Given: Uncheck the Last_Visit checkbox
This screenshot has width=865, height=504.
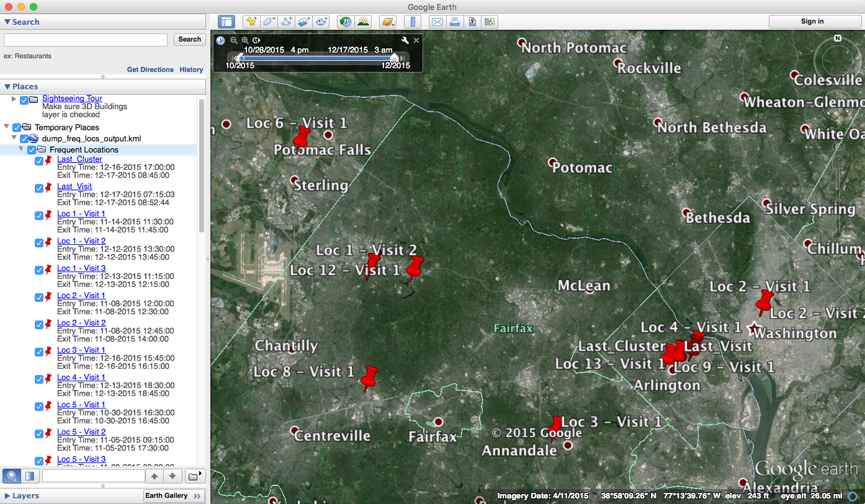Looking at the screenshot, I should [39, 188].
